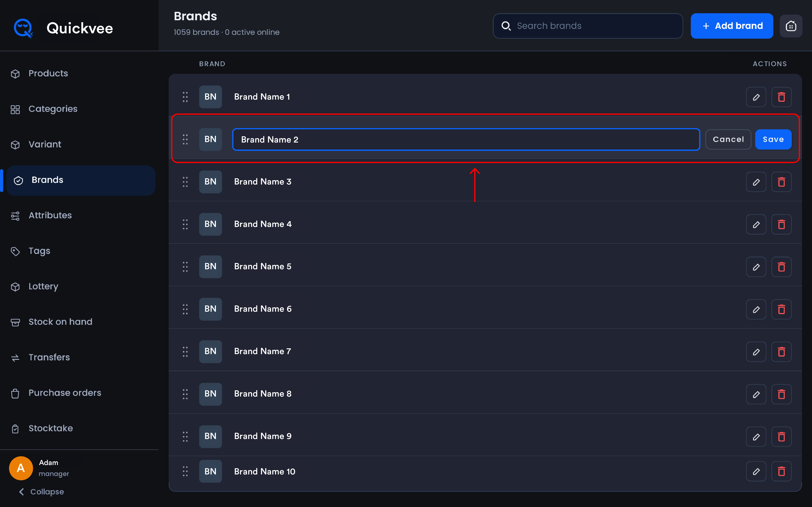Save the Brand Name 2 edit
Image resolution: width=812 pixels, height=507 pixels.
coord(773,139)
